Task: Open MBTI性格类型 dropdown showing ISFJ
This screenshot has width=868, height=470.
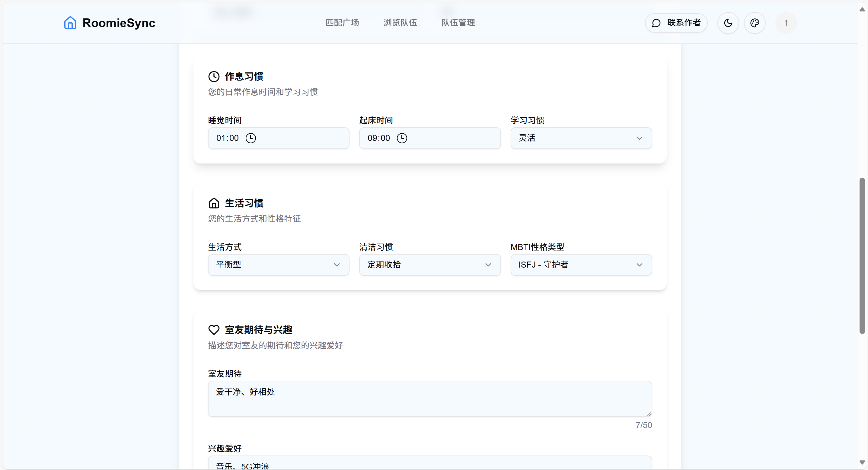Action: pyautogui.click(x=581, y=265)
